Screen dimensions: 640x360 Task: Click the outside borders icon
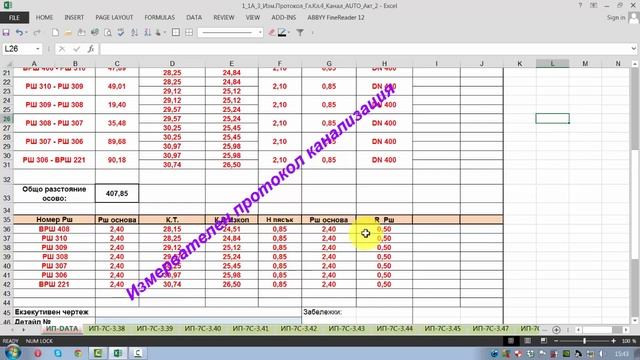[x=176, y=33]
